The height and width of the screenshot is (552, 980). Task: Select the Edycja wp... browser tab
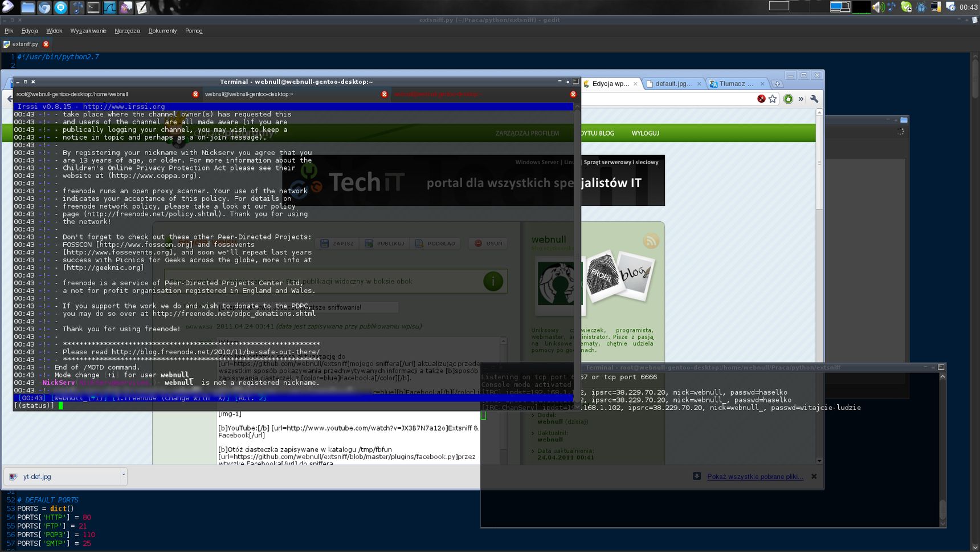(x=611, y=83)
